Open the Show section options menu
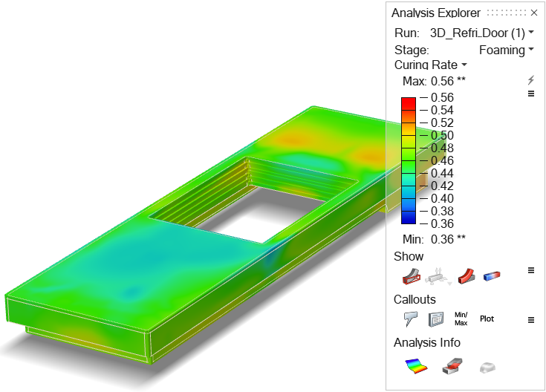 [531, 270]
